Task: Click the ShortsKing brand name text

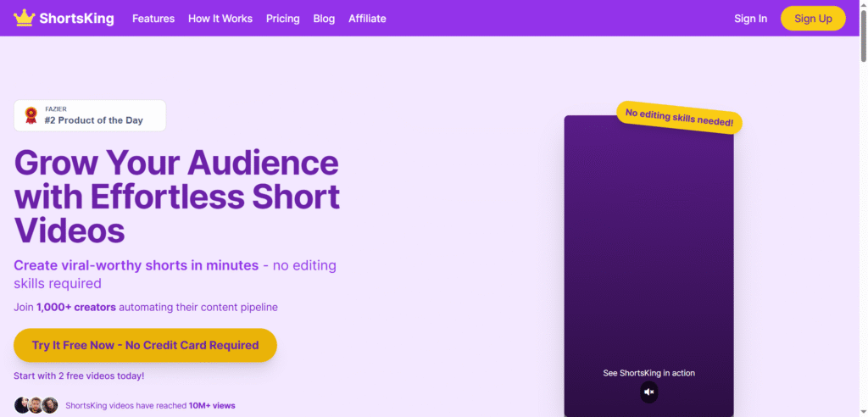Action: [76, 19]
